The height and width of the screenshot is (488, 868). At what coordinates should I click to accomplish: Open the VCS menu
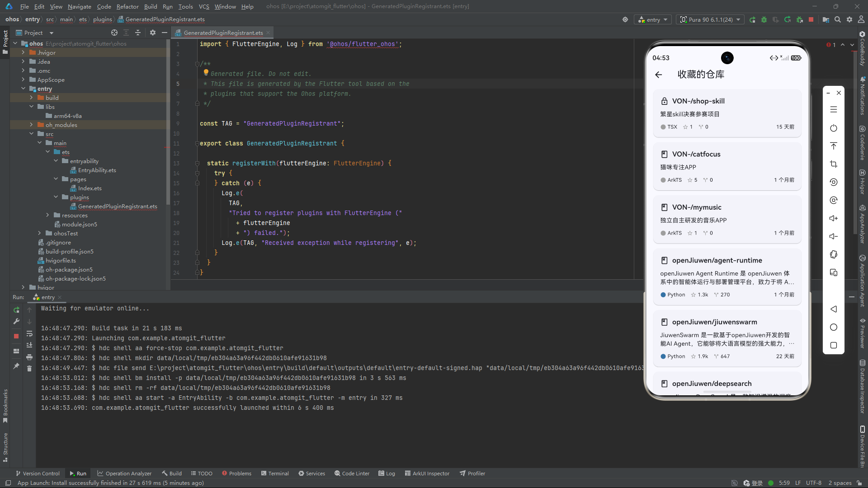(x=204, y=6)
